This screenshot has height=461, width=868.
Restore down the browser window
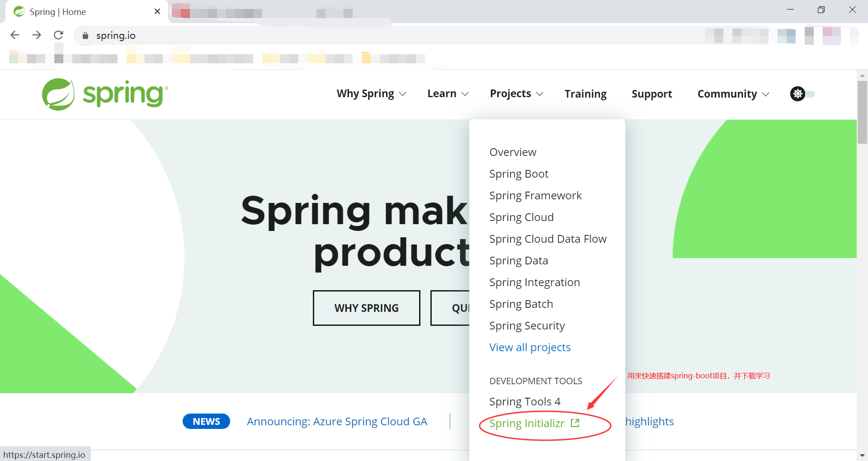[821, 9]
